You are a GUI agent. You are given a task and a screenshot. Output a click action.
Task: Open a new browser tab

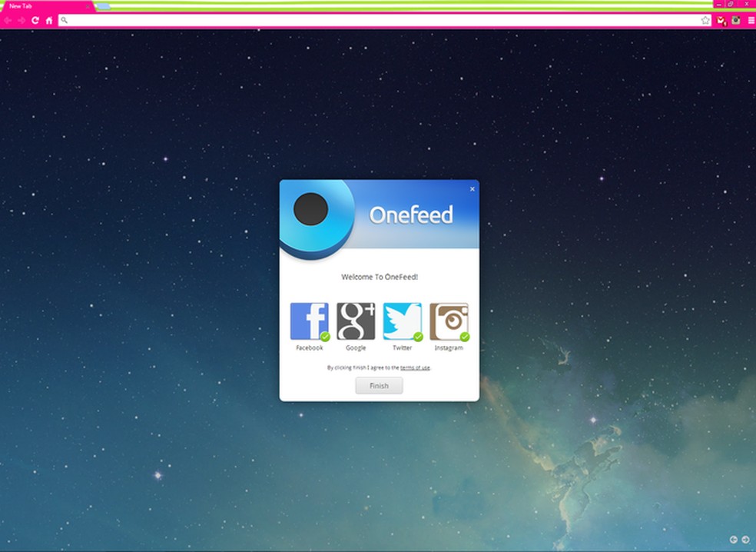(103, 6)
